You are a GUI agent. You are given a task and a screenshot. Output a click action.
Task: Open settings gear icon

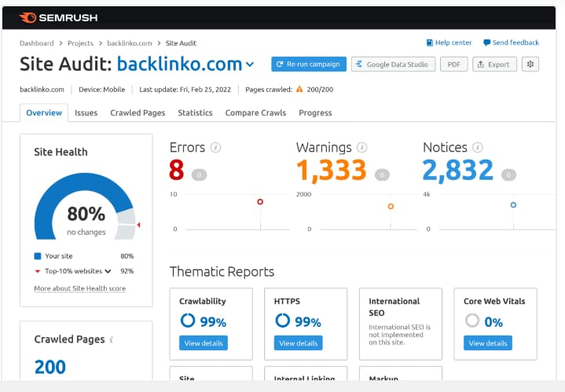click(531, 64)
